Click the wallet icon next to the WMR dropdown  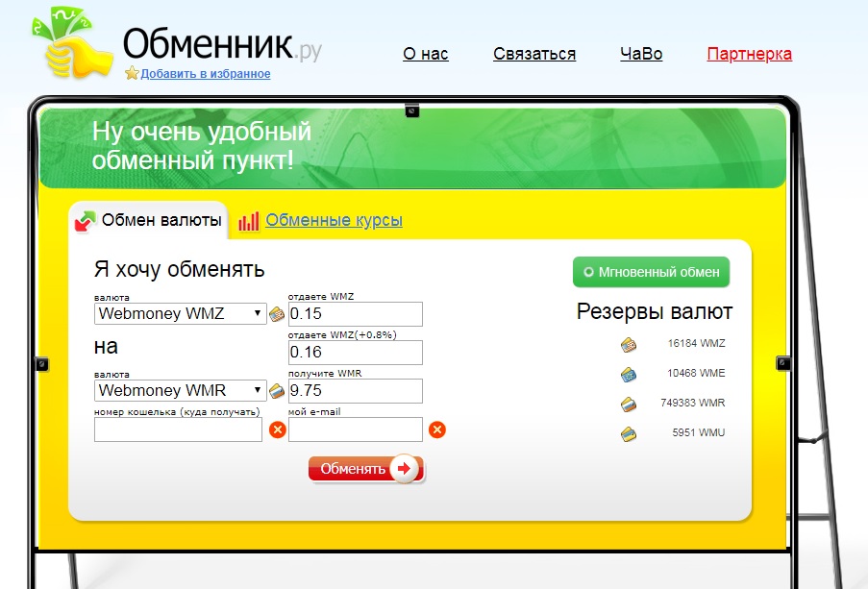[x=277, y=391]
